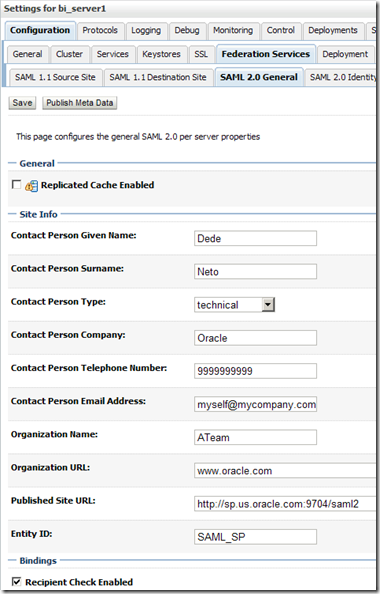Focus the Contact Person Company field

pos(255,338)
